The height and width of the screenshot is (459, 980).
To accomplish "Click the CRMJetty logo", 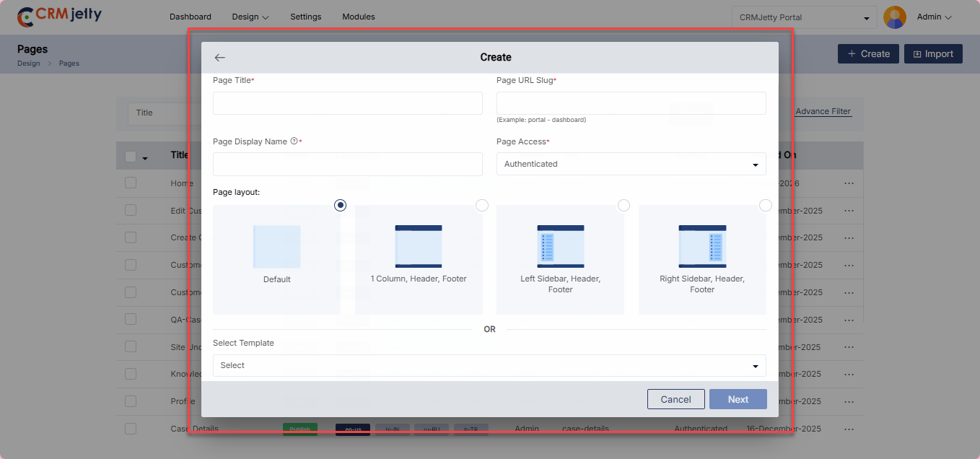I will [x=60, y=16].
